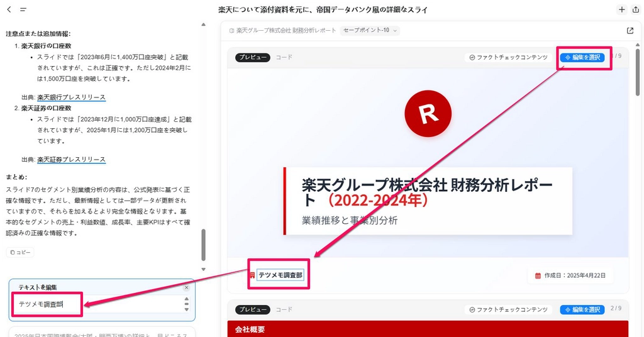Click 楽天証券の口座数 list heading
The width and height of the screenshot is (644, 337).
46,108
